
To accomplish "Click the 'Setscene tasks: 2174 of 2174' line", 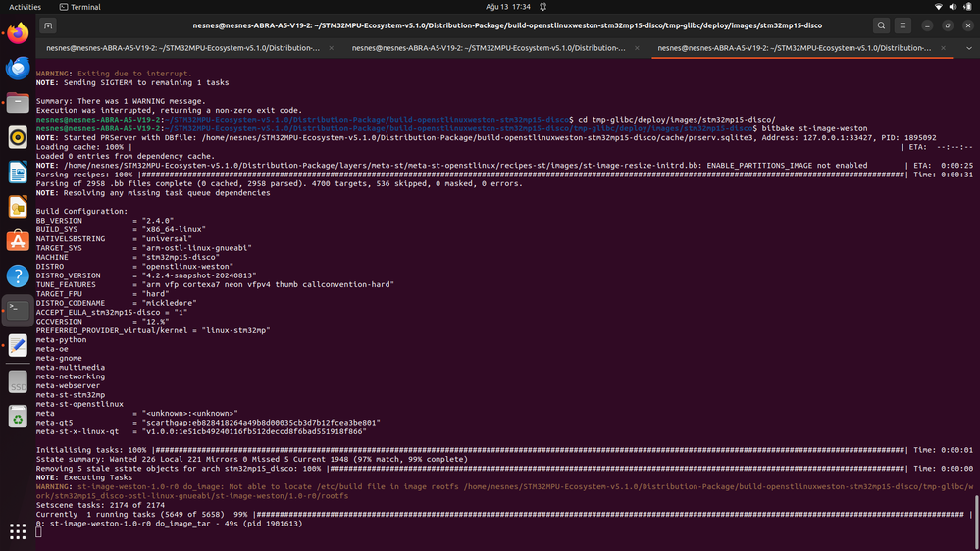I will (x=100, y=505).
